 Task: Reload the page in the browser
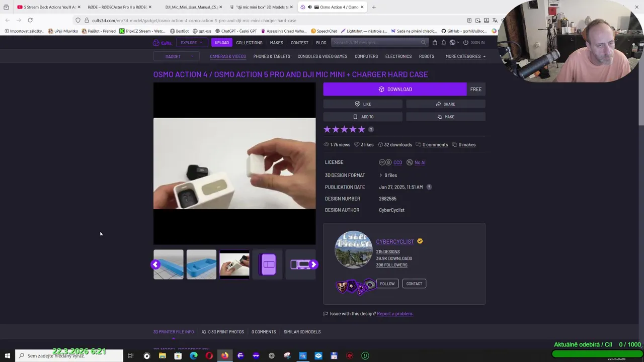tap(30, 20)
